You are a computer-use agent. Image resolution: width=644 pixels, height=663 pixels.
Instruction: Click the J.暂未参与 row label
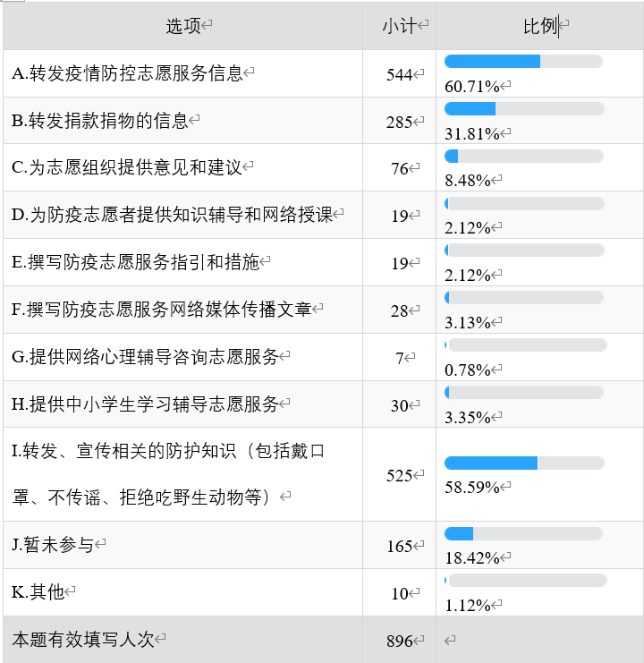pyautogui.click(x=53, y=545)
